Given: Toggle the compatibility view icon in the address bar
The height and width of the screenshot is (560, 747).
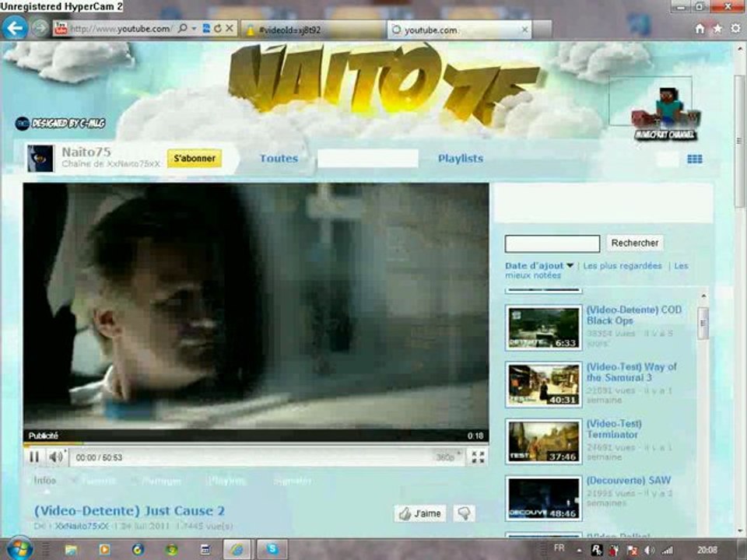Looking at the screenshot, I should click(x=206, y=29).
